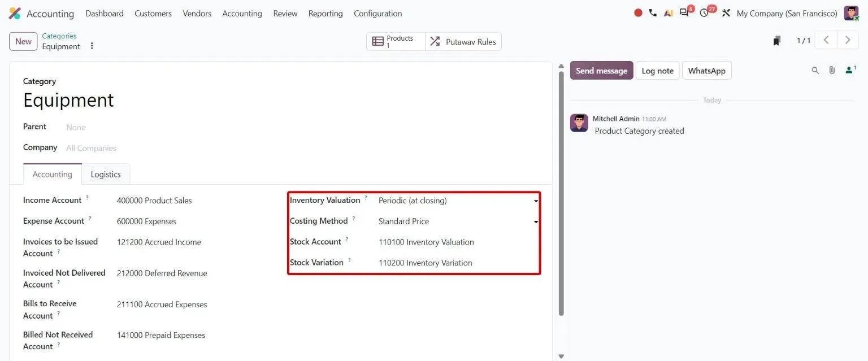Screen dimensions: 868x361
Task: Open the debug tools wrench icon
Action: pyautogui.click(x=726, y=13)
